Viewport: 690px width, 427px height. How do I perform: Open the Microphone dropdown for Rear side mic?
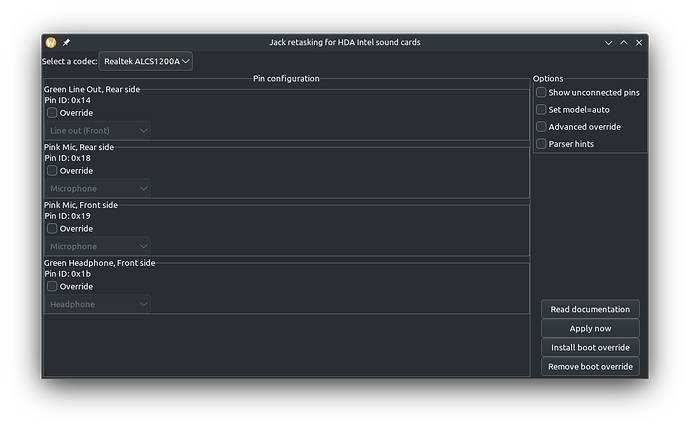(x=98, y=189)
